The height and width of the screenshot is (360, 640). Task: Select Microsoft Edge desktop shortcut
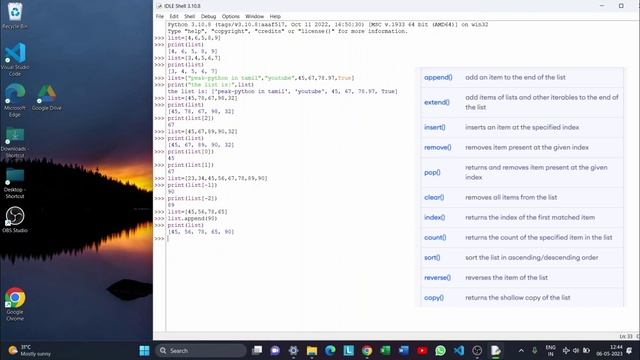[x=15, y=100]
